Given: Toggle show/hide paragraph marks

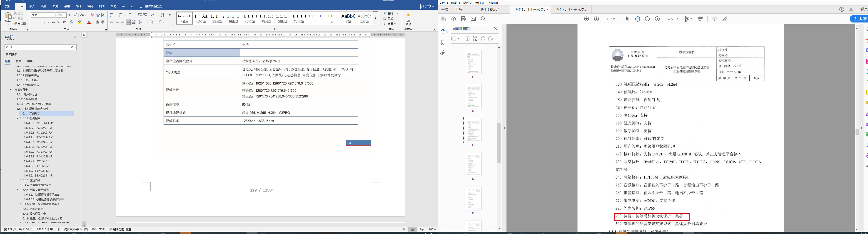Looking at the screenshot, I should coord(170,15).
